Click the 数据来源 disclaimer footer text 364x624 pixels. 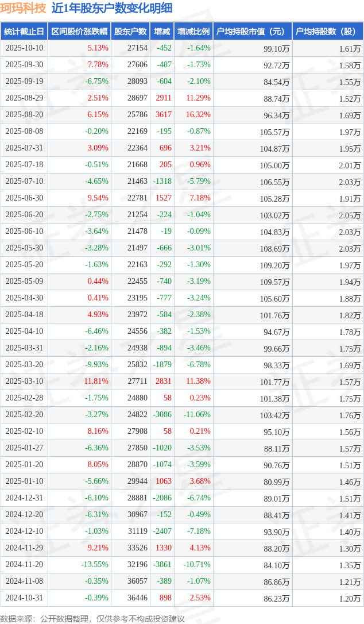point(92,618)
